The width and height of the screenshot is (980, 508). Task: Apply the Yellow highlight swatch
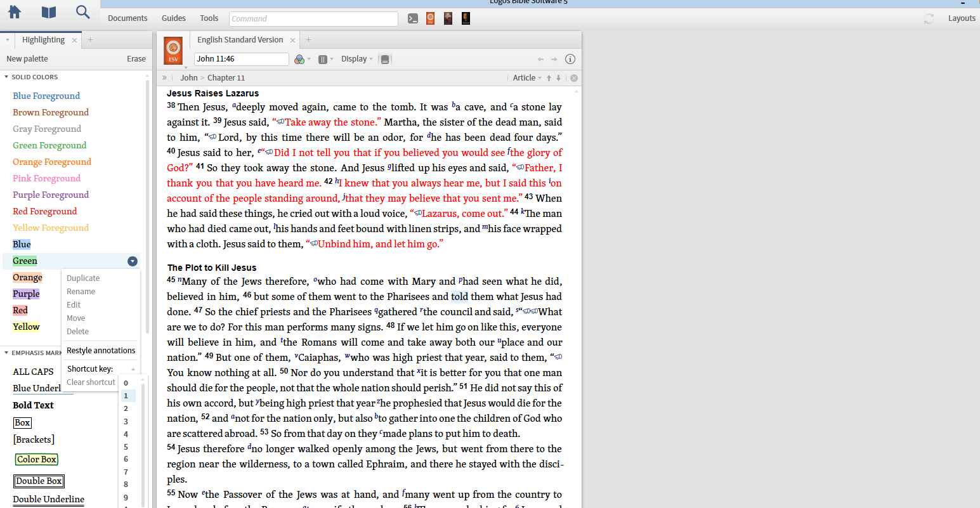click(26, 327)
